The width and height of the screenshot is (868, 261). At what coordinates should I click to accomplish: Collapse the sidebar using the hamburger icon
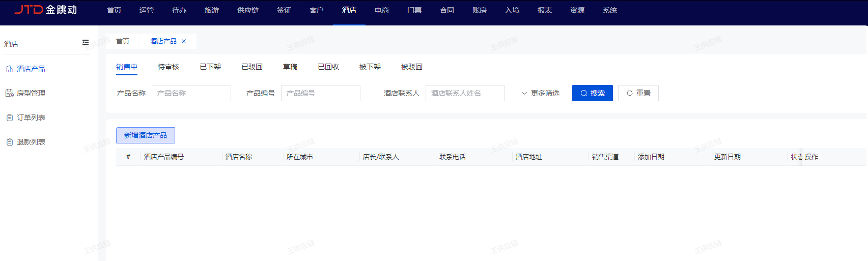click(86, 43)
